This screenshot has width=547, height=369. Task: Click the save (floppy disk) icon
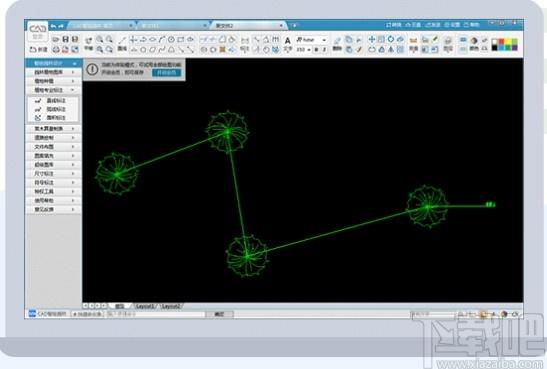coord(65,39)
